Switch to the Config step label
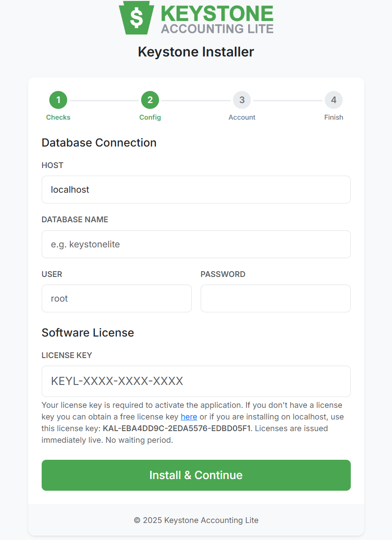This screenshot has height=540, width=392. pyautogui.click(x=150, y=117)
